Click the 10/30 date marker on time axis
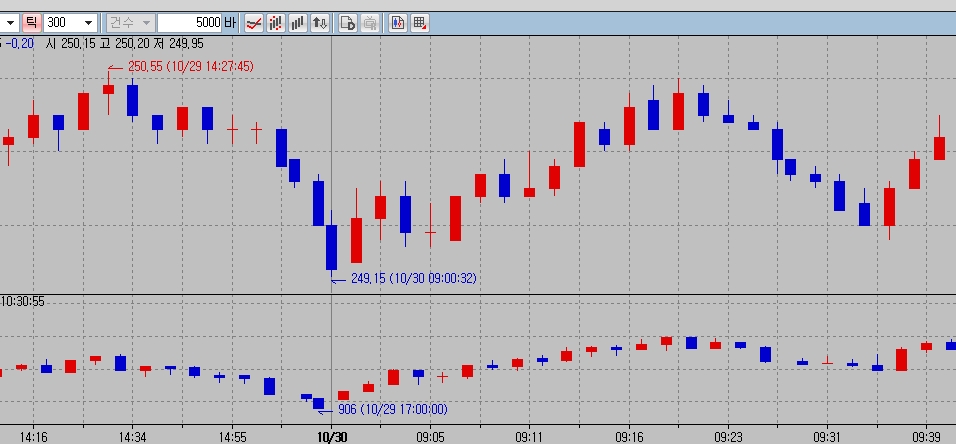 click(332, 437)
